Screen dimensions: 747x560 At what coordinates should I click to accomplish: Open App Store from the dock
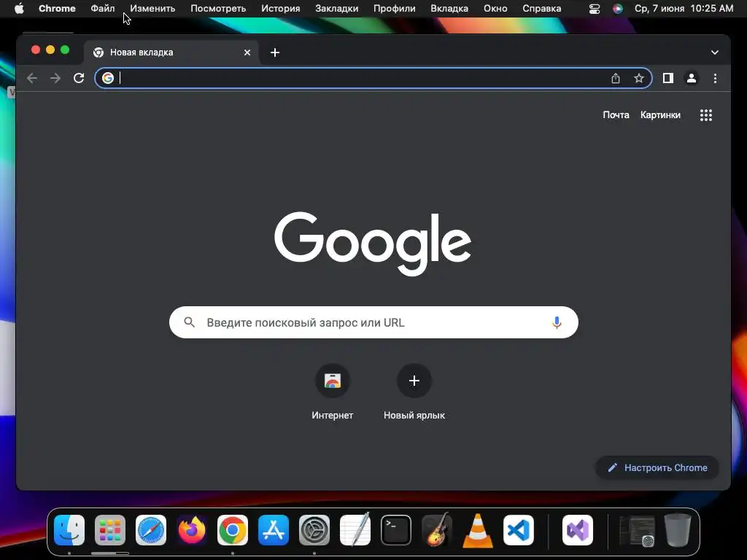coord(274,530)
